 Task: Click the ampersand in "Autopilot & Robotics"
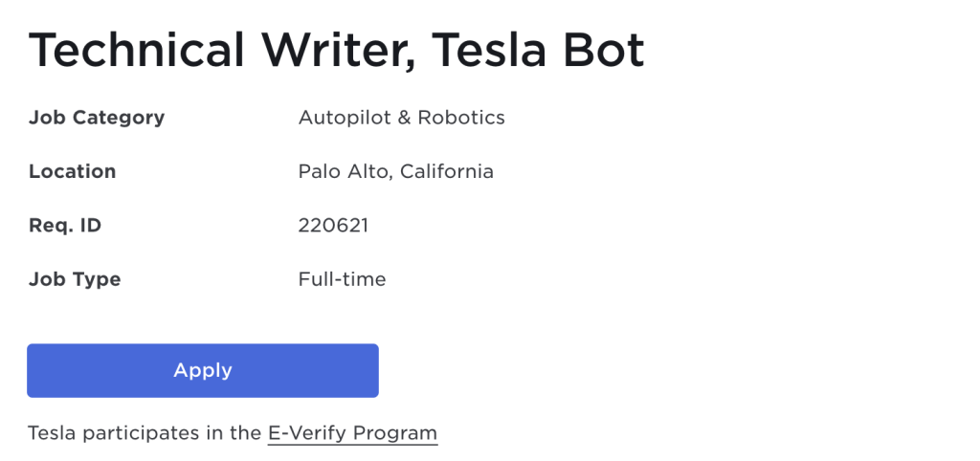point(404,118)
